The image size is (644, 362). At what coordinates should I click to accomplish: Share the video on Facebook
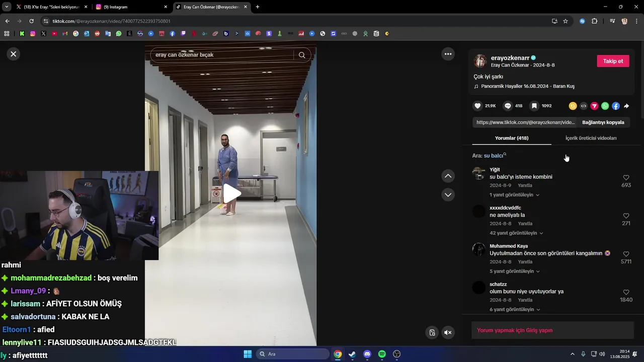pyautogui.click(x=616, y=106)
